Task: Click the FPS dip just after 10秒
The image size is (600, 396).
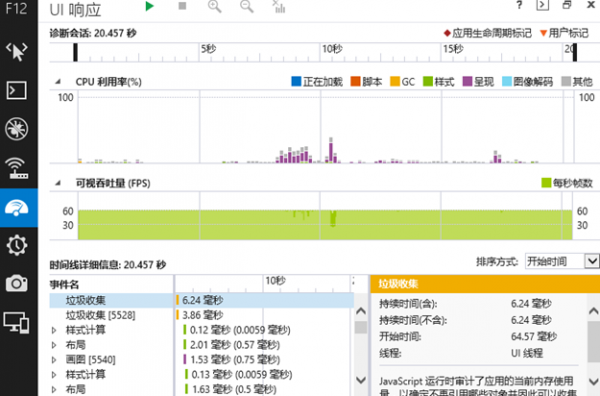Action: 333,218
